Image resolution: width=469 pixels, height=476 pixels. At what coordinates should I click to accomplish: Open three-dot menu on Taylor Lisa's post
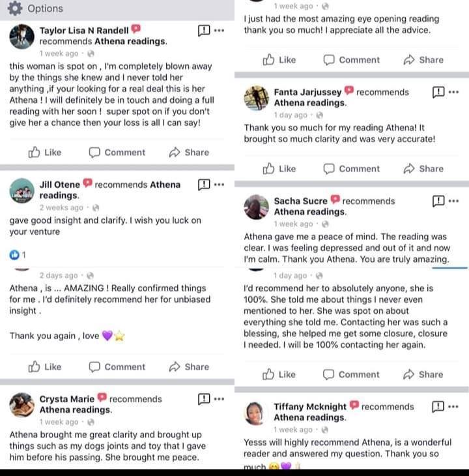[220, 31]
